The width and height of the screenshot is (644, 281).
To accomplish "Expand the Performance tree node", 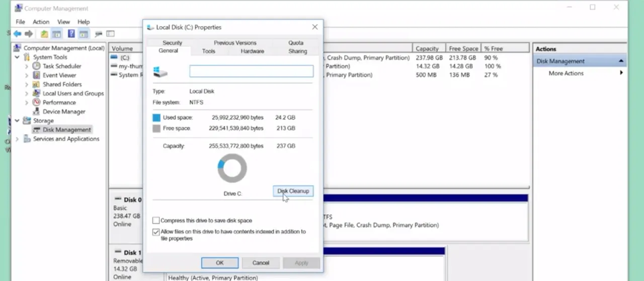I will click(27, 102).
